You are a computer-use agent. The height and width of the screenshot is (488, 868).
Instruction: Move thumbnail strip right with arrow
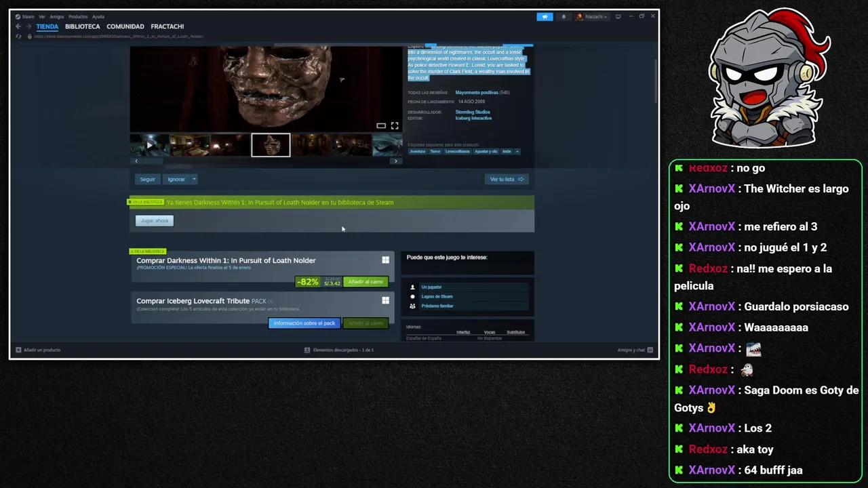pyautogui.click(x=396, y=161)
